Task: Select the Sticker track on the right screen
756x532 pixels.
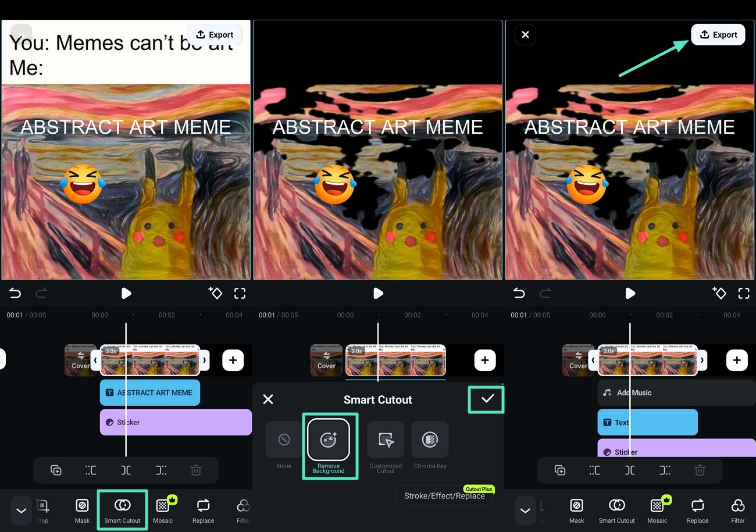Action: coord(677,448)
